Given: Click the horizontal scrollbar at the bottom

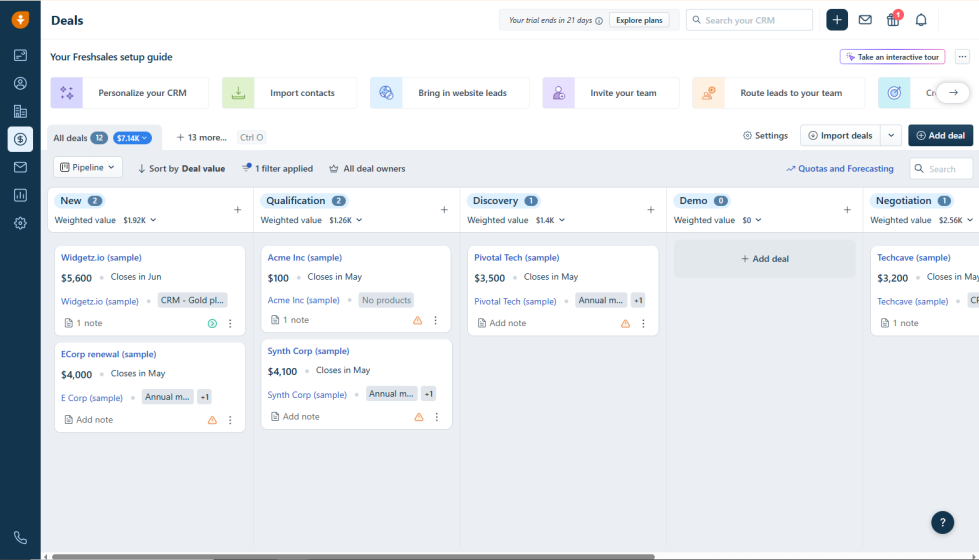Looking at the screenshot, I should (350, 556).
